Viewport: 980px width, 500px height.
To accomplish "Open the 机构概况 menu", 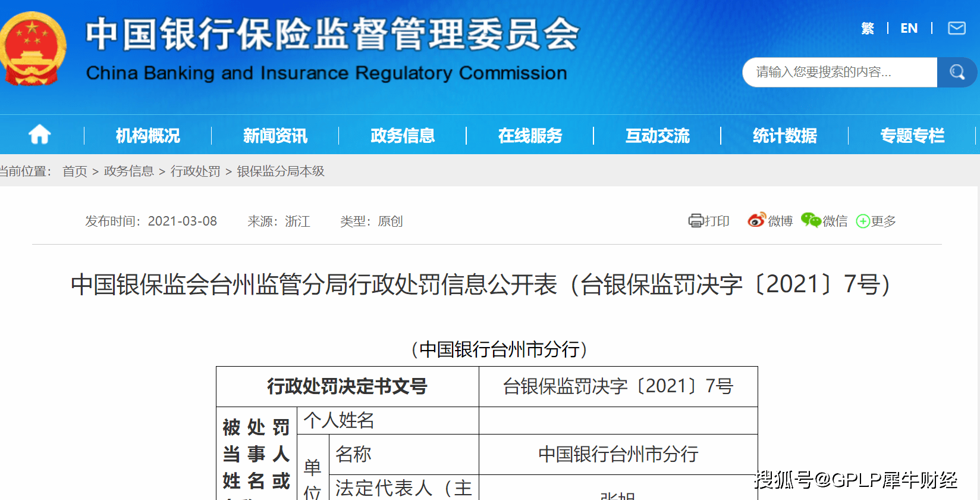I will (147, 136).
